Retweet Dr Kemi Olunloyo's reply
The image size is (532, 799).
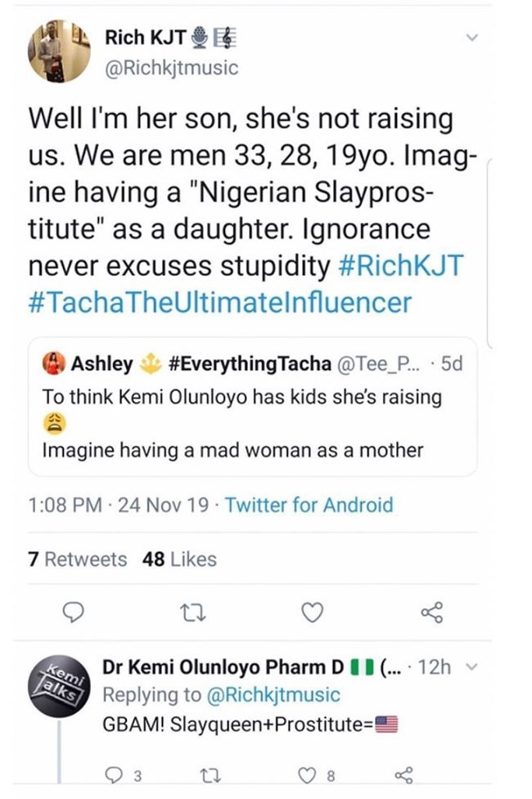coord(208,774)
